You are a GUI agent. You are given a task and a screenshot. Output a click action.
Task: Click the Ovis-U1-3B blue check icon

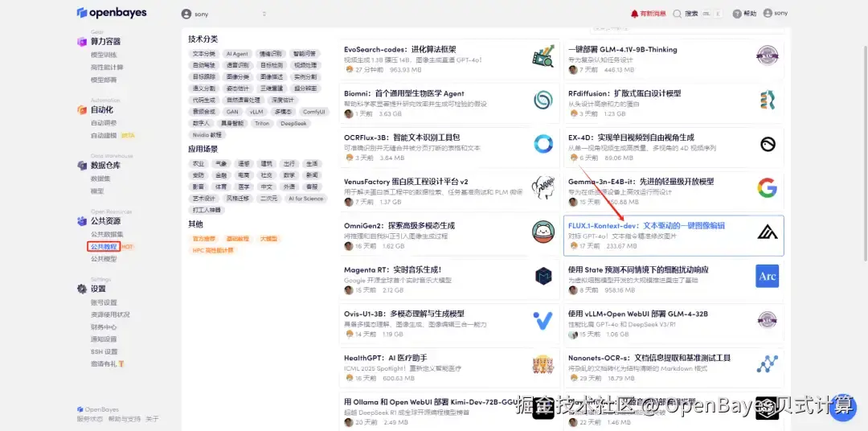[543, 320]
